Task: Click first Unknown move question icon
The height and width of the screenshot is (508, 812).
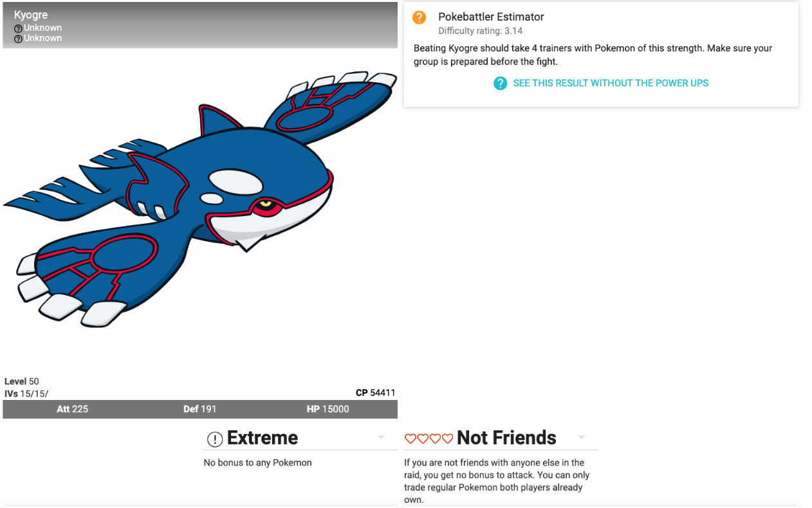Action: [x=18, y=29]
